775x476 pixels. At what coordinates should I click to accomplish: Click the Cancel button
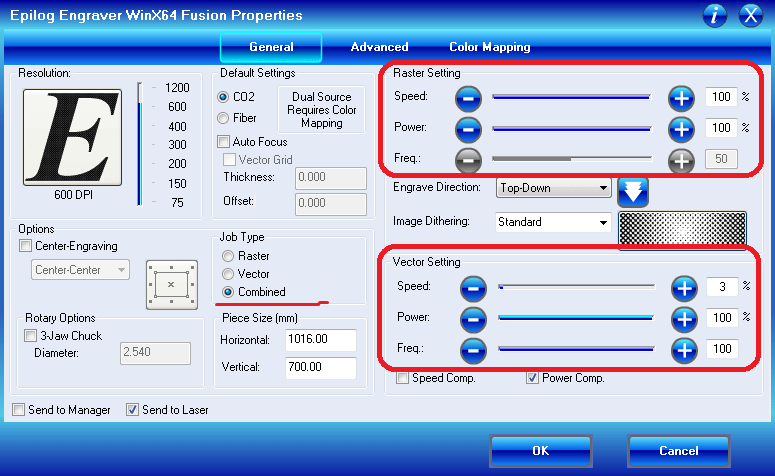click(679, 451)
